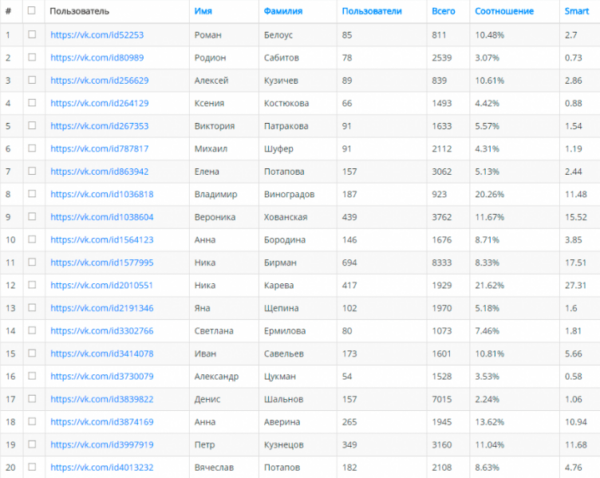The height and width of the screenshot is (478, 600).
Task: Visit the vk.com/id787817 profile link
Action: click(x=99, y=149)
